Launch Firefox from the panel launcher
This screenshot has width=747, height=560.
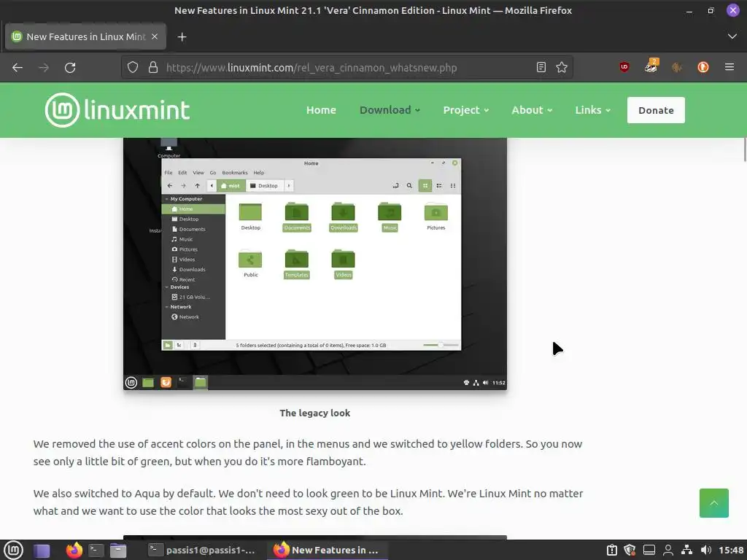74,550
